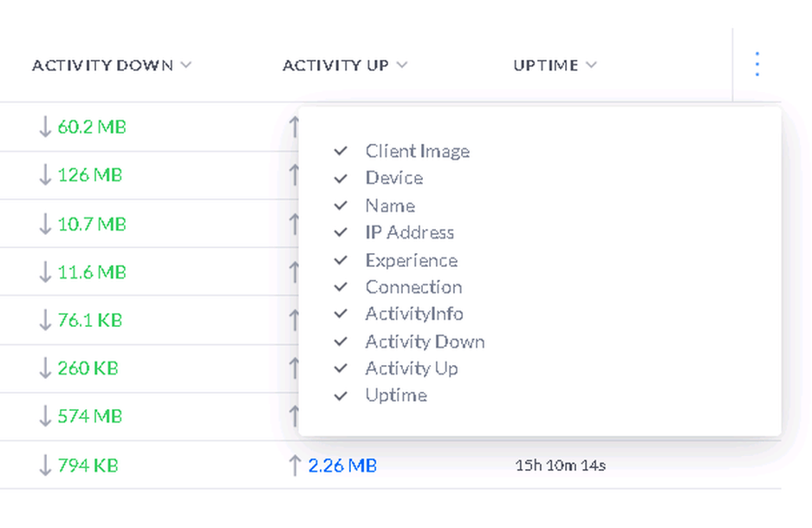This screenshot has width=812, height=528.
Task: Uncheck the Client Image column option
Action: [341, 152]
